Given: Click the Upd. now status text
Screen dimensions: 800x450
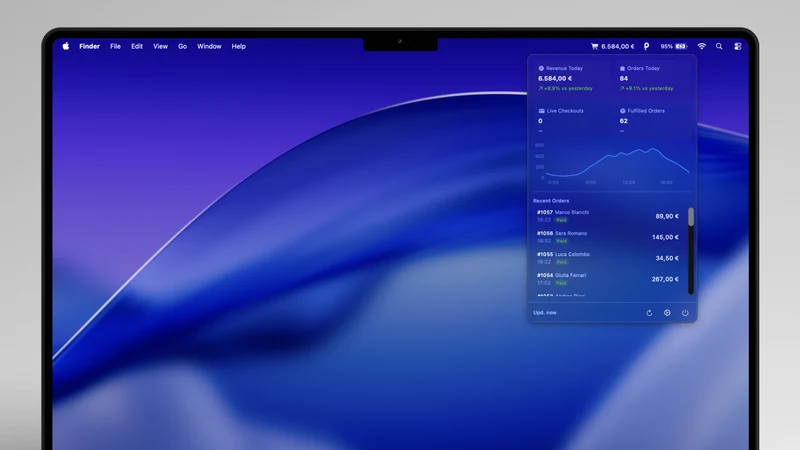Looking at the screenshot, I should coord(545,313).
